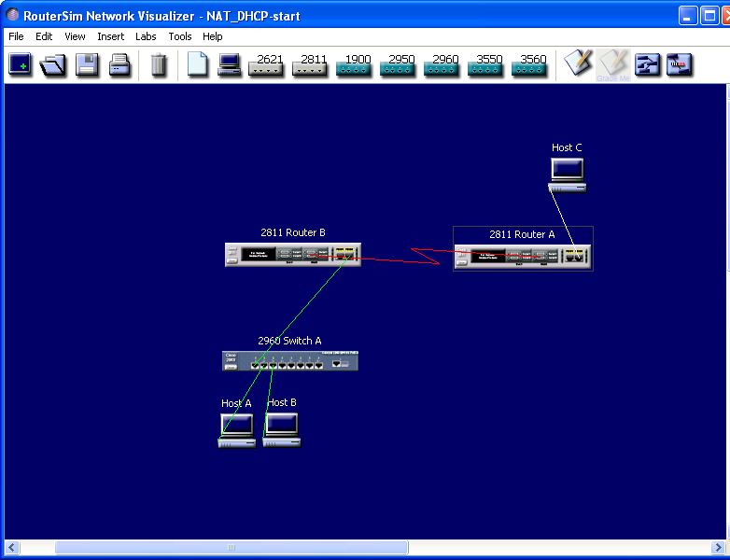Open the File menu
Screen dimensions: 730x560
click(16, 36)
